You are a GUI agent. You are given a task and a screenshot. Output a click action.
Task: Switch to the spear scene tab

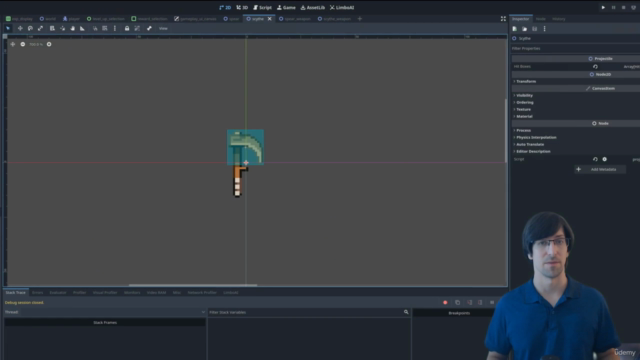coord(231,19)
